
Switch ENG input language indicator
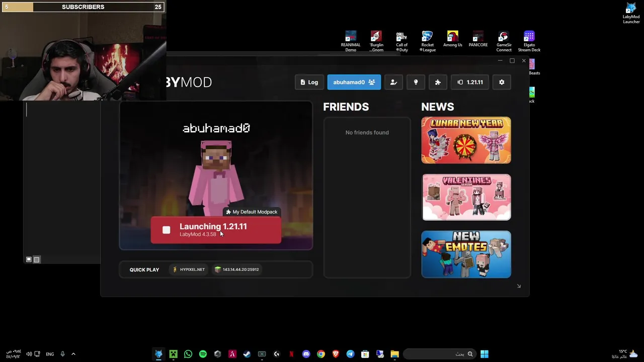pos(50,354)
